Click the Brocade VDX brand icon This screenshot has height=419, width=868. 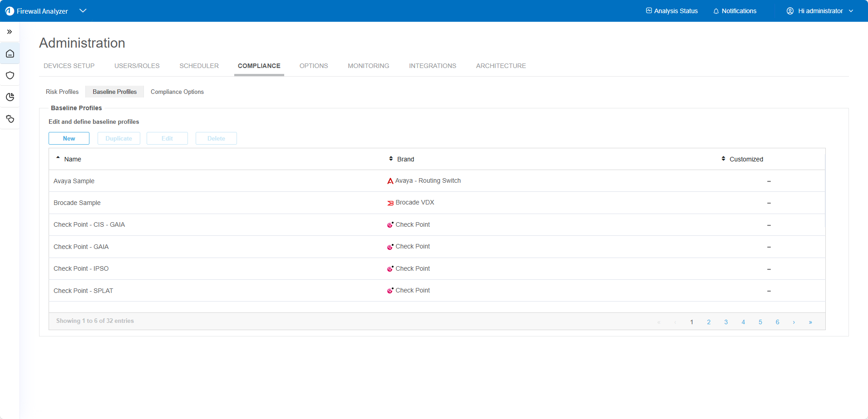coord(390,203)
